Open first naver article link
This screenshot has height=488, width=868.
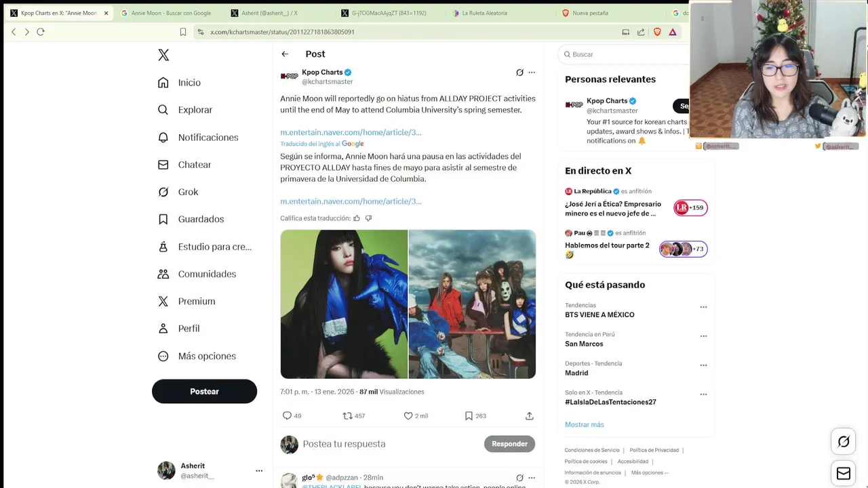(x=351, y=132)
